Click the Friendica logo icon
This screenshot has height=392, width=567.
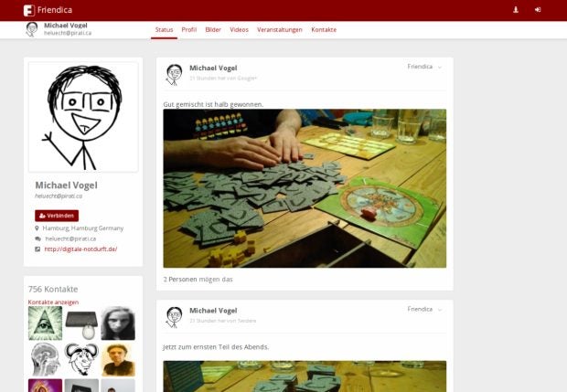(x=29, y=10)
